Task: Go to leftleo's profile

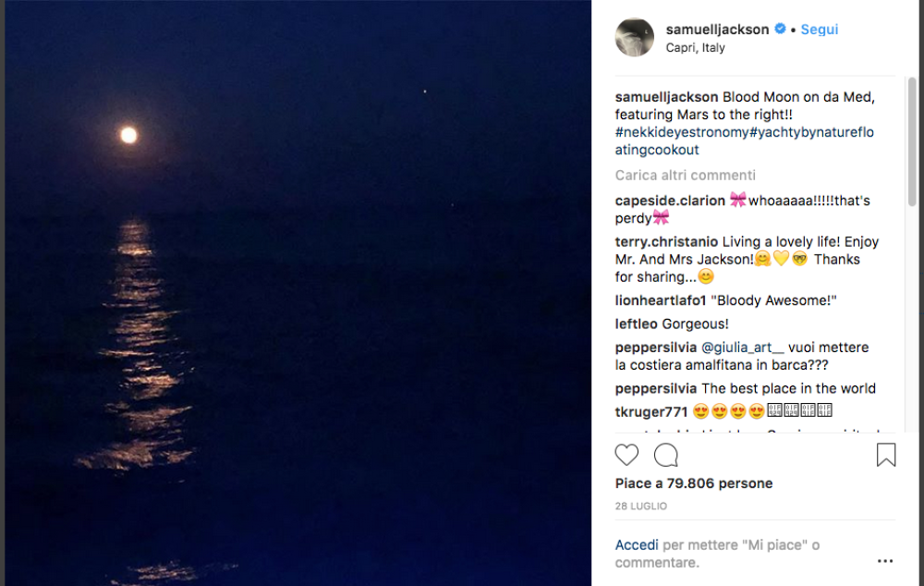Action: point(637,324)
